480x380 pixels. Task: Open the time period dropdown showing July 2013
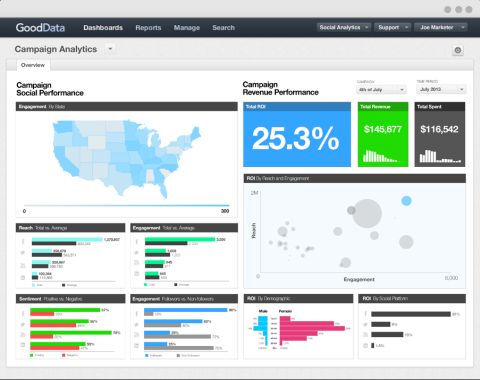(441, 89)
